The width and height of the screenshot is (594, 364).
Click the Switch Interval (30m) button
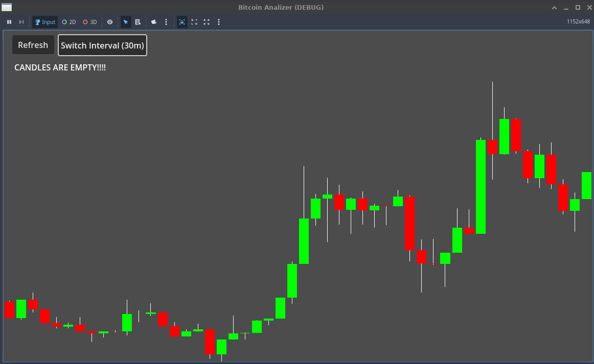pyautogui.click(x=102, y=45)
